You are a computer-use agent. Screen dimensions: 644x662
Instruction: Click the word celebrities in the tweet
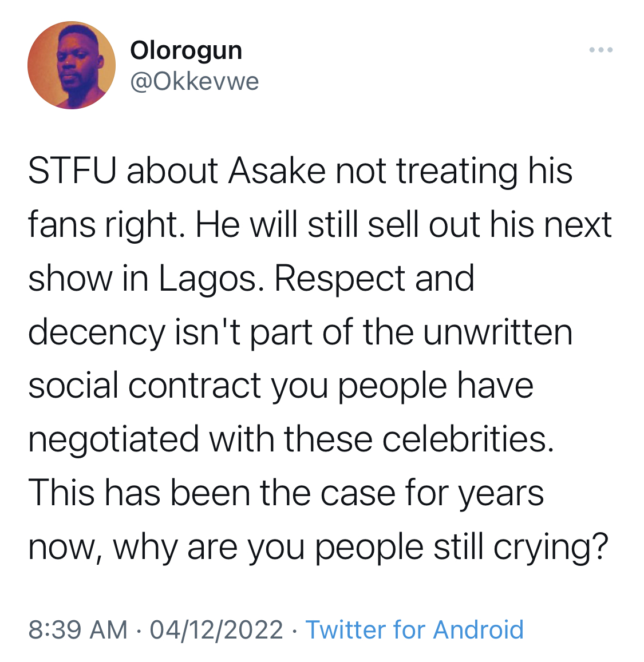[468, 439]
